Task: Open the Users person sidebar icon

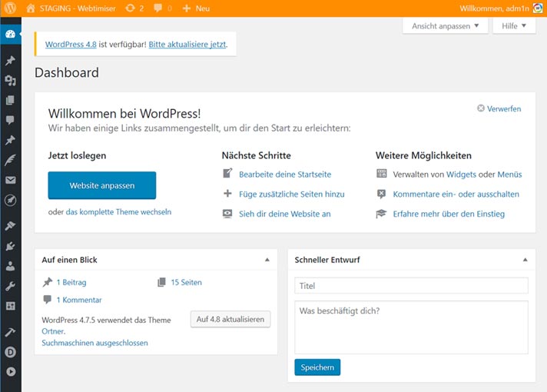Action: (11, 267)
